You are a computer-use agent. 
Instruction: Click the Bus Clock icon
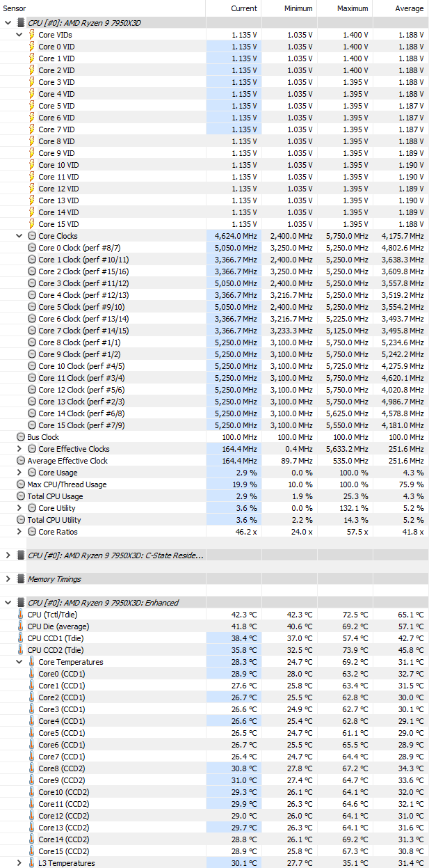click(x=21, y=437)
